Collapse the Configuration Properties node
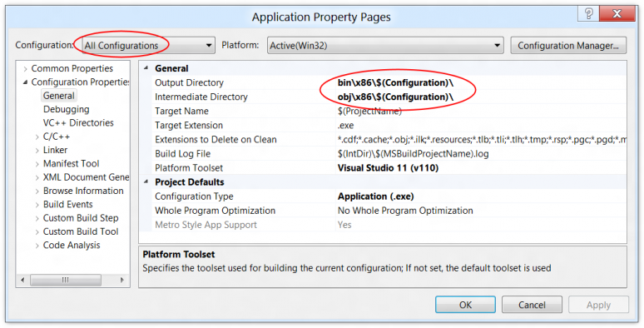The height and width of the screenshot is (328, 644). point(26,82)
